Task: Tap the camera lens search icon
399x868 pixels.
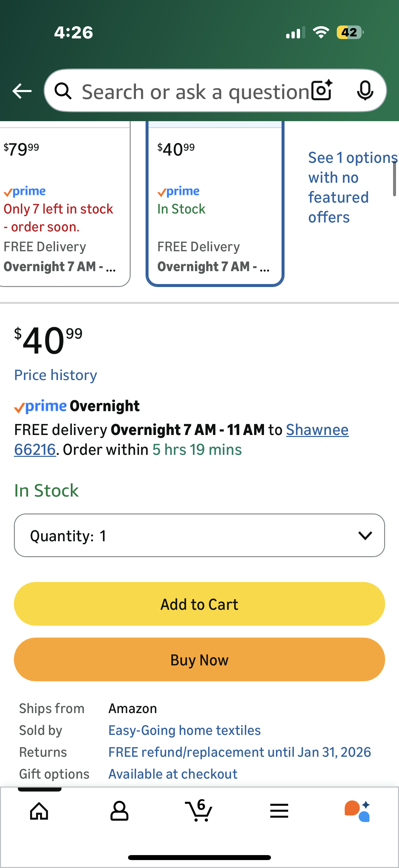Action: click(322, 91)
